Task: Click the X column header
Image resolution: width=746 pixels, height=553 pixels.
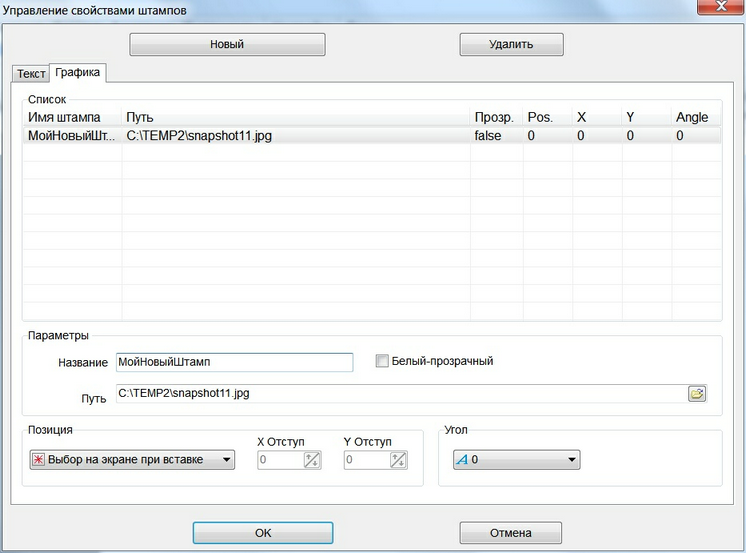Action: [597, 117]
